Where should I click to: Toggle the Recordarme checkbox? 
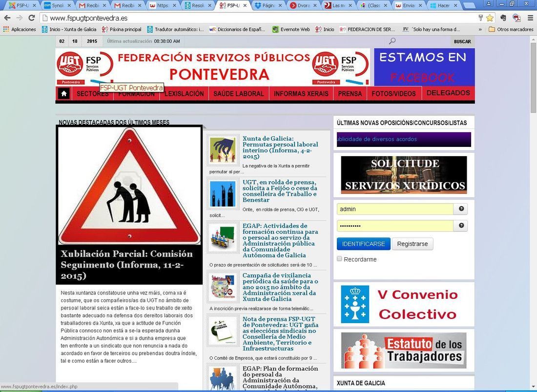pyautogui.click(x=339, y=259)
